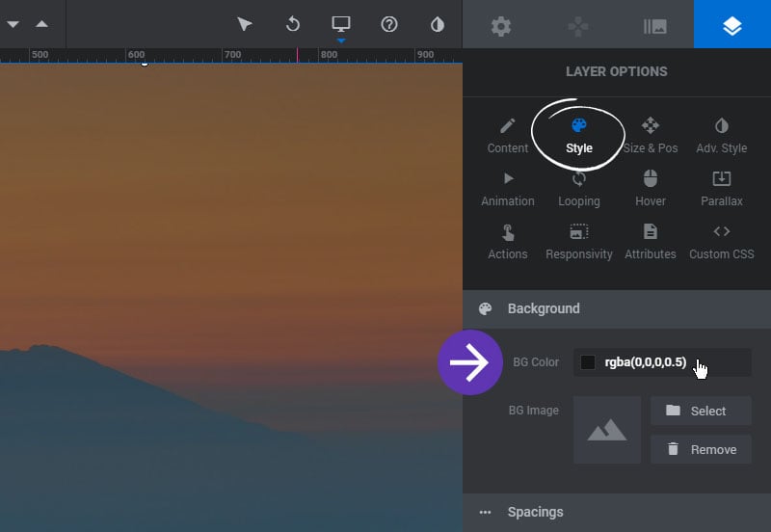Open the Attributes options tab
The width and height of the screenshot is (771, 532).
click(650, 243)
